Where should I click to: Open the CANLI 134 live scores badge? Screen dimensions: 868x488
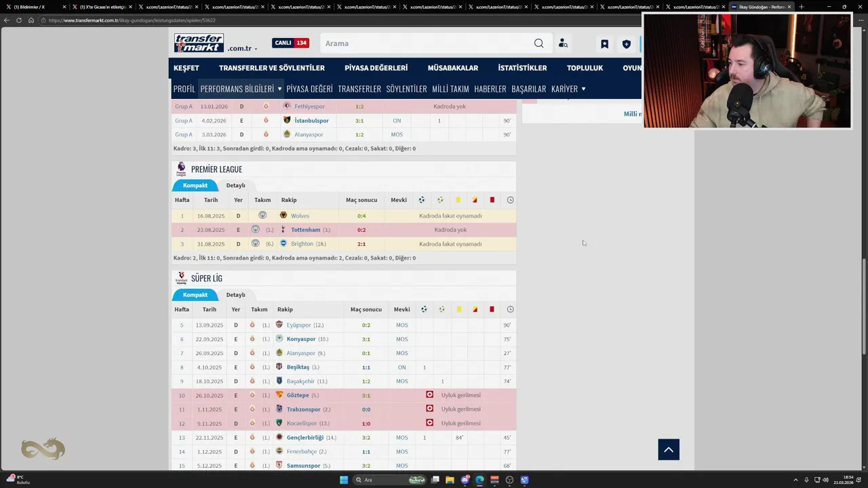click(x=290, y=43)
